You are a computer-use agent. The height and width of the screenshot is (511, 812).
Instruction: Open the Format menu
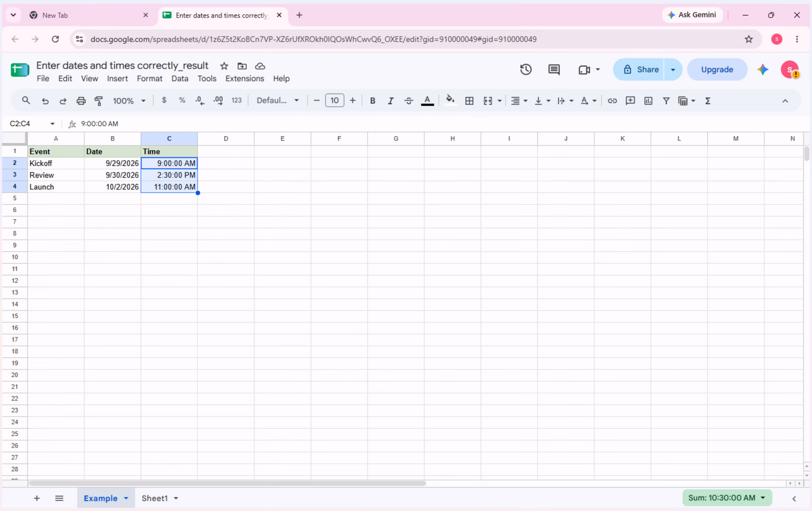point(150,79)
